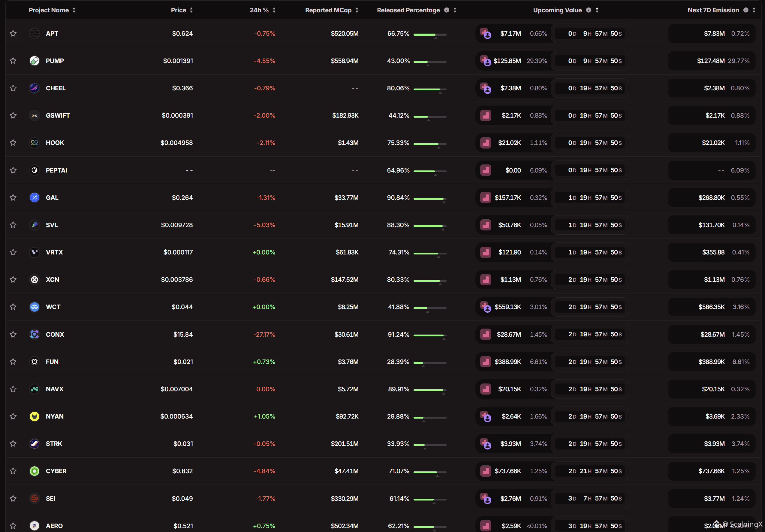Toggle the favorite star for SEI
Screen dimensions: 765x532
pos(13,499)
